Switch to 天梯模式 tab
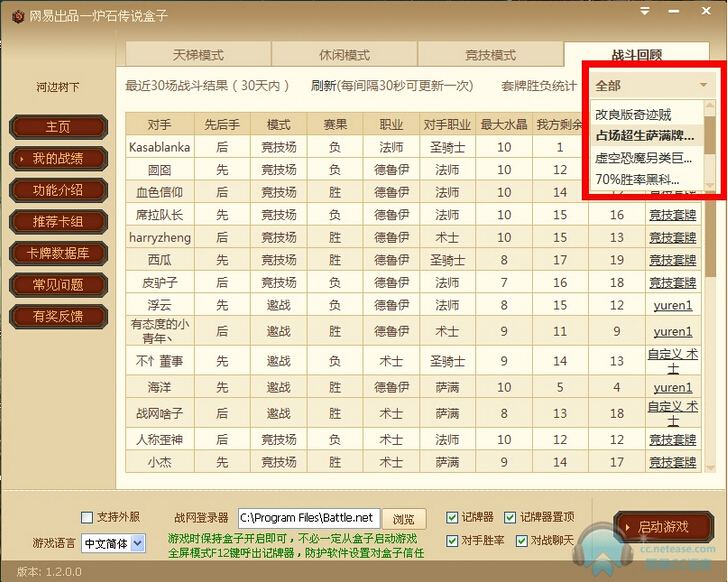Image resolution: width=728 pixels, height=582 pixels. click(198, 55)
